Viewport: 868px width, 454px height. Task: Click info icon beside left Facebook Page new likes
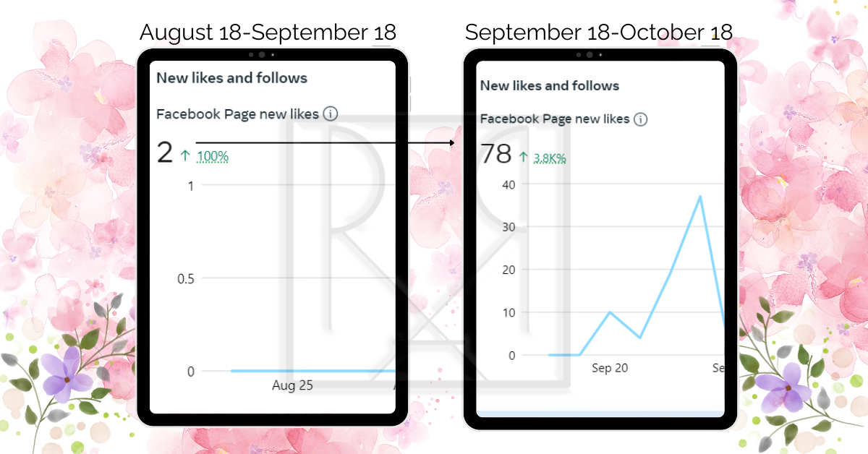[331, 113]
